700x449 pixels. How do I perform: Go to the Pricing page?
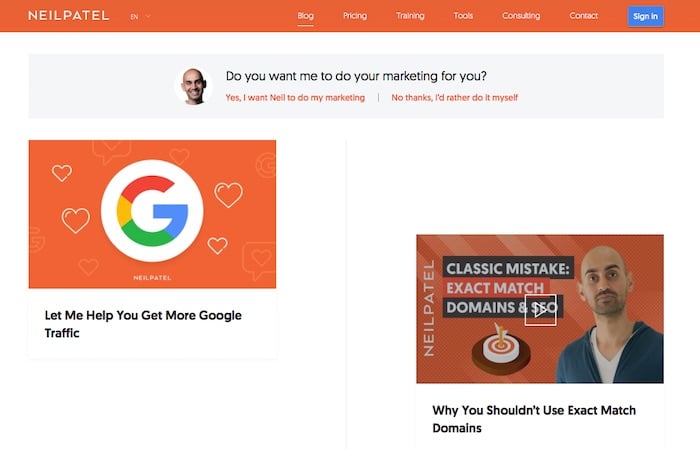(x=355, y=16)
